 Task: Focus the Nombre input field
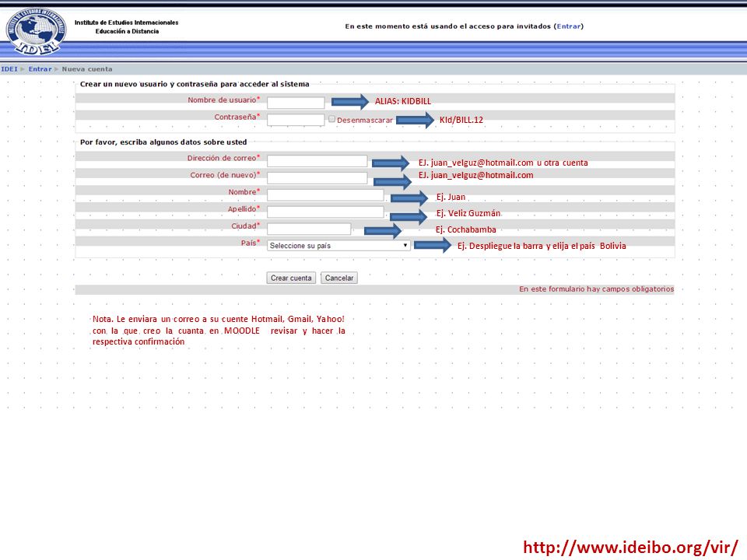click(x=325, y=194)
